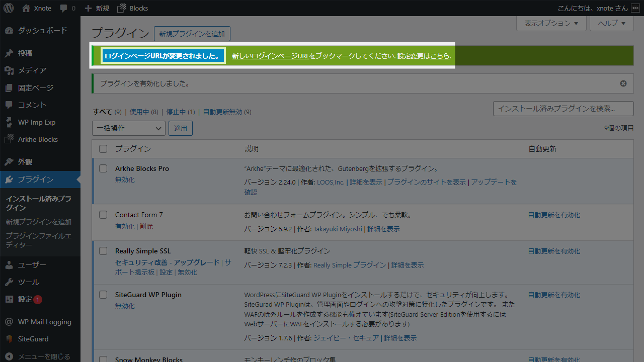Show すべて plugins filter
This screenshot has height=362, width=644.
(x=103, y=112)
